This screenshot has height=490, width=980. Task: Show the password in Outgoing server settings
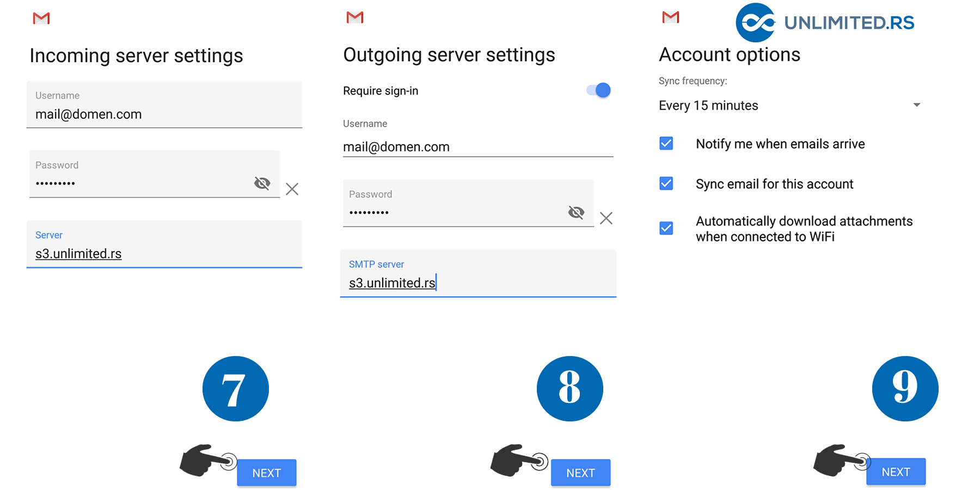click(576, 212)
